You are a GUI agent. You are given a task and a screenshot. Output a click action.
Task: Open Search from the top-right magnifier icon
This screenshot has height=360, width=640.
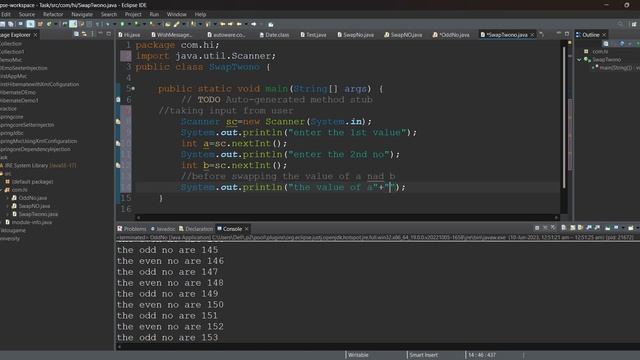click(x=620, y=24)
